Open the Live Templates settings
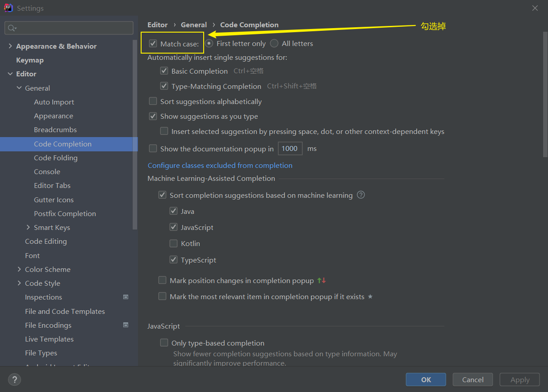548x392 pixels. tap(49, 339)
